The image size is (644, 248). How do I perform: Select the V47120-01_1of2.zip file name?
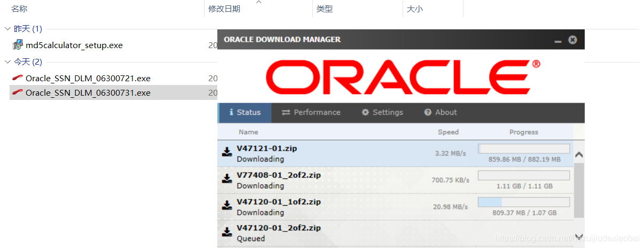click(279, 201)
